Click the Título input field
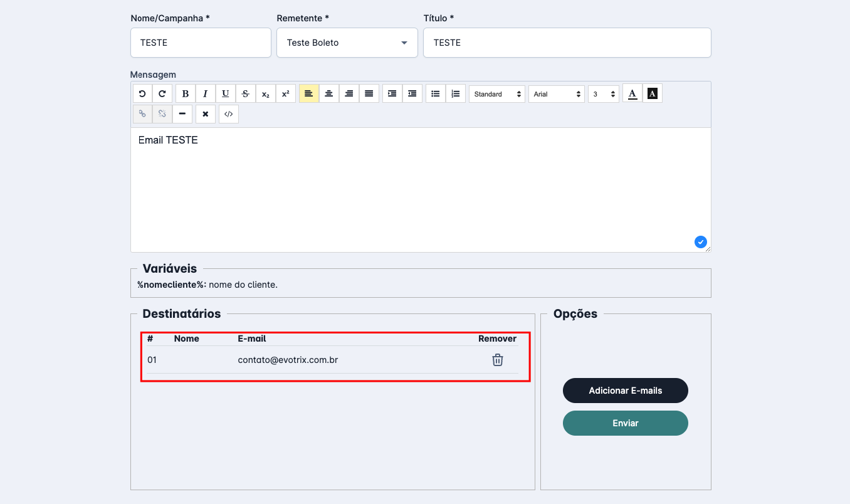Screen dimensions: 850x504 pos(567,43)
